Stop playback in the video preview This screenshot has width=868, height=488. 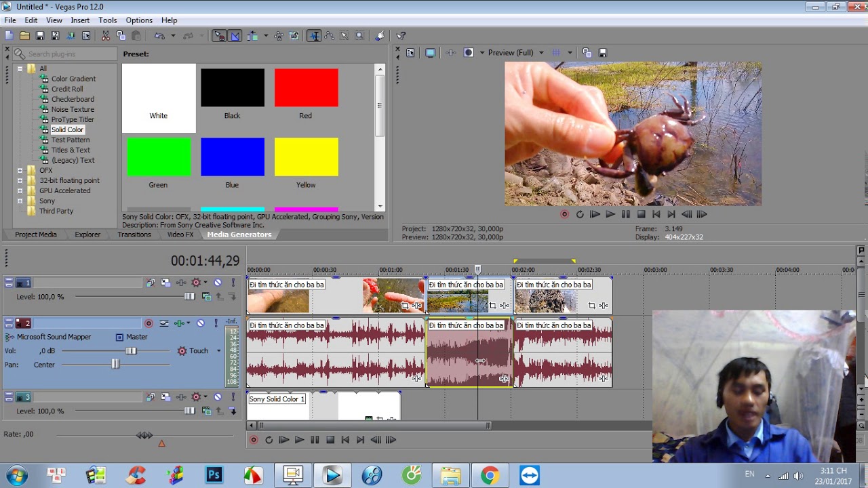click(641, 214)
